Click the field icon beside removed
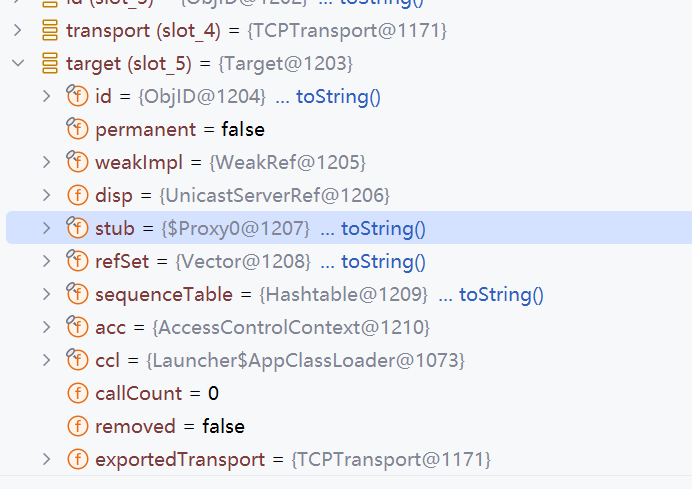 (x=77, y=426)
